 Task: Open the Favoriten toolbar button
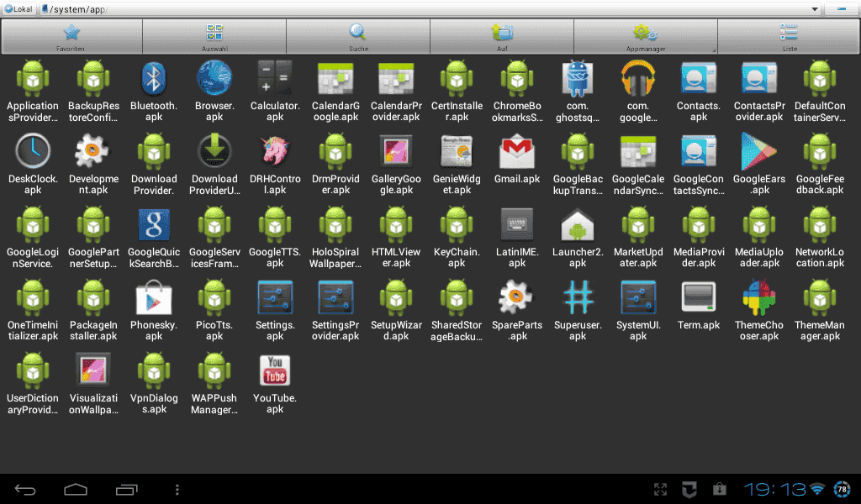[x=71, y=36]
